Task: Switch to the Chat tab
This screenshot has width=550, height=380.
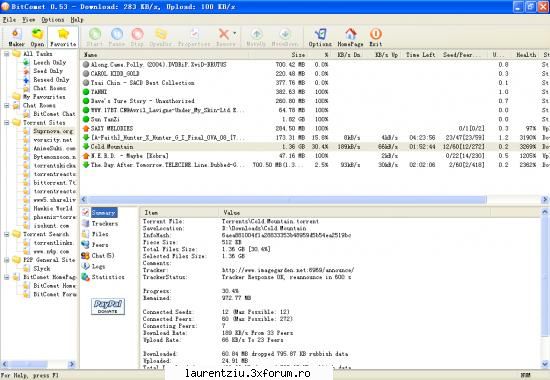Action: (x=102, y=255)
